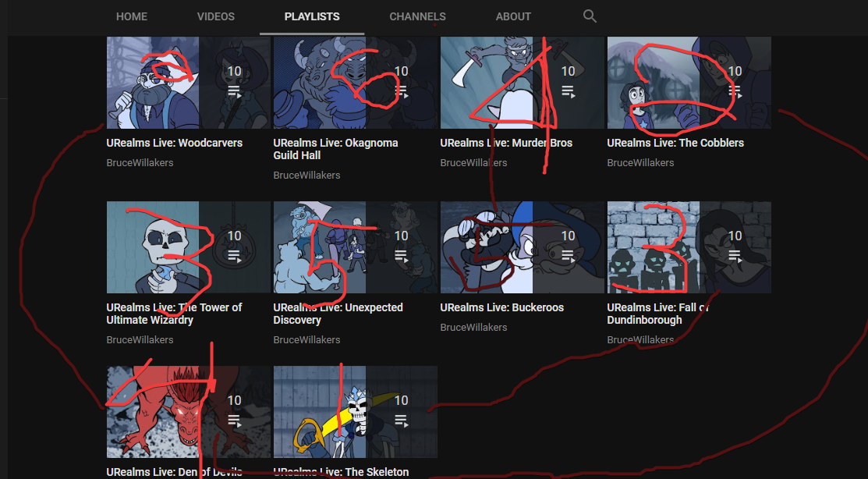Click the URealms Live: Buckeroos title
The image size is (868, 479).
coord(502,307)
